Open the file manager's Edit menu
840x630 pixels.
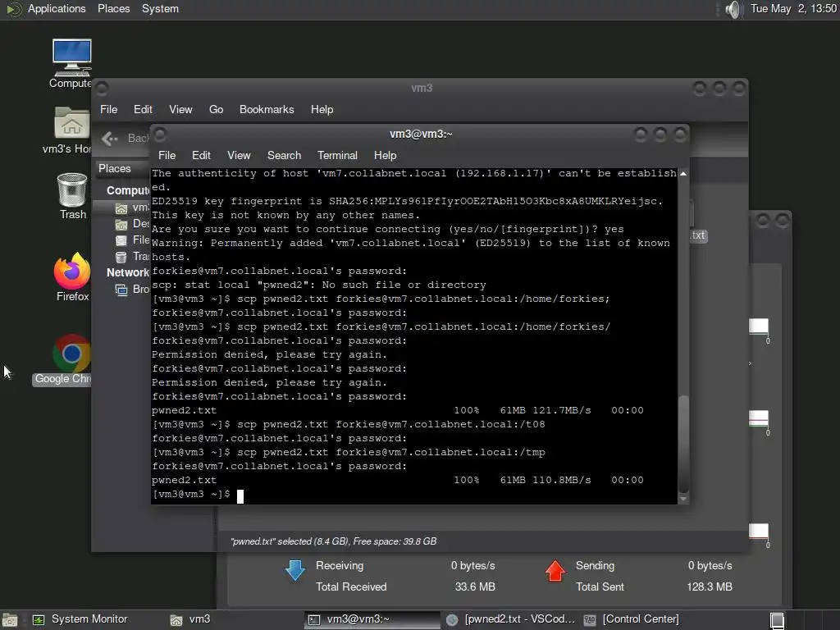click(143, 109)
